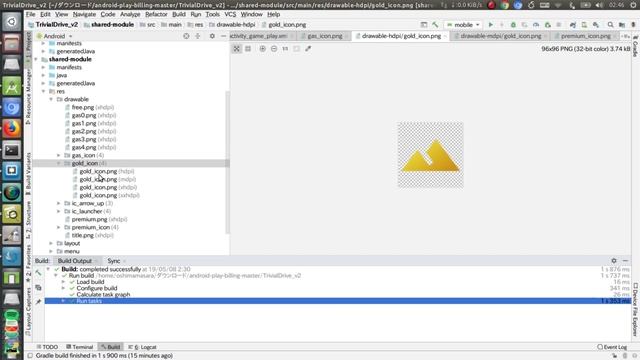Open the VCS menu
This screenshot has height=360, width=640.
coord(230,14)
